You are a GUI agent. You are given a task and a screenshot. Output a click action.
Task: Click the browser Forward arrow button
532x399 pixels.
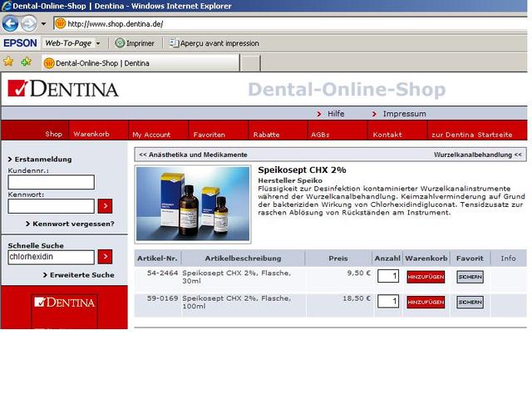coord(29,23)
